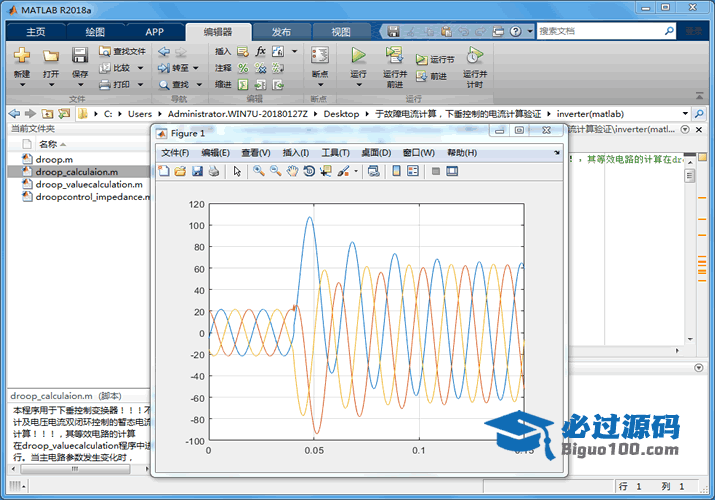Viewport: 715px width, 500px height.
Task: Click Figure 1 New Figure toolbar icon
Action: pos(164,171)
